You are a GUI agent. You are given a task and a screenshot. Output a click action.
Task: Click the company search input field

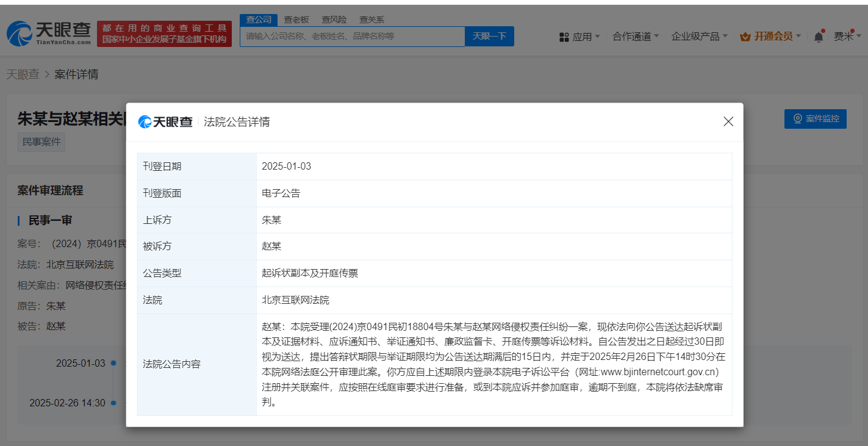(352, 37)
